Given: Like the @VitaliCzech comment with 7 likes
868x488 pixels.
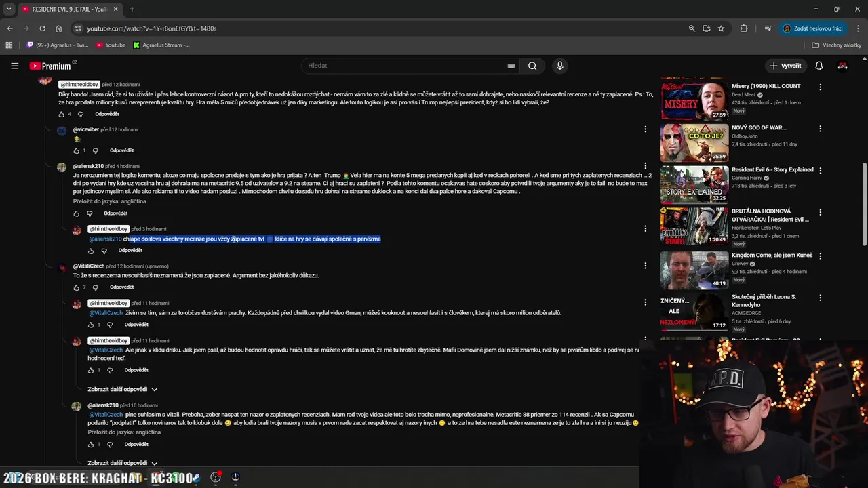Looking at the screenshot, I should click(76, 287).
